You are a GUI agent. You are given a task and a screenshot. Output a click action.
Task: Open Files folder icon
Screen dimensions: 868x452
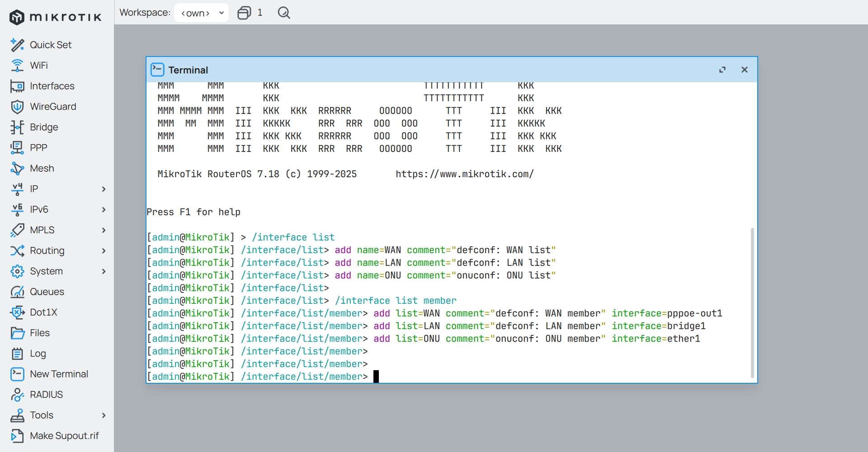(x=17, y=333)
